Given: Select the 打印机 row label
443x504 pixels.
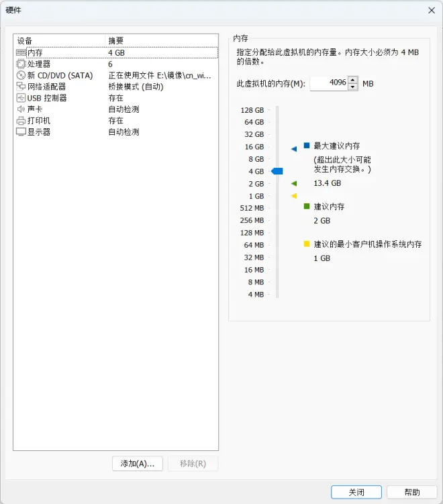Looking at the screenshot, I should coord(39,121).
